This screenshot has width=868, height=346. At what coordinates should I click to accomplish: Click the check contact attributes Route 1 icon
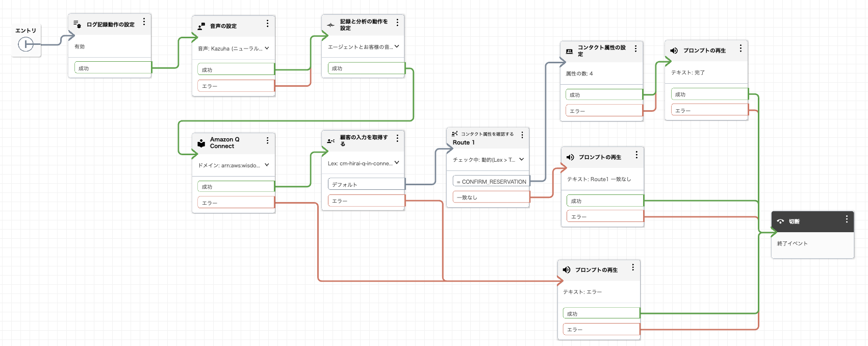point(454,134)
